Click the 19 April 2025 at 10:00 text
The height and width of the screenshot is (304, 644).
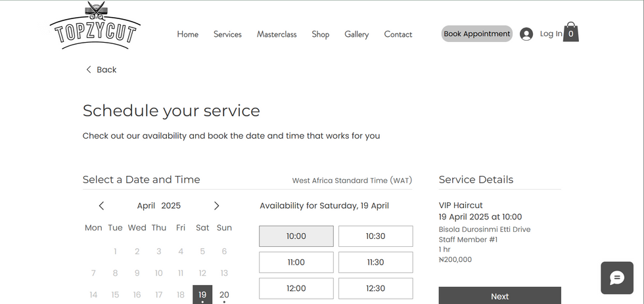click(480, 217)
